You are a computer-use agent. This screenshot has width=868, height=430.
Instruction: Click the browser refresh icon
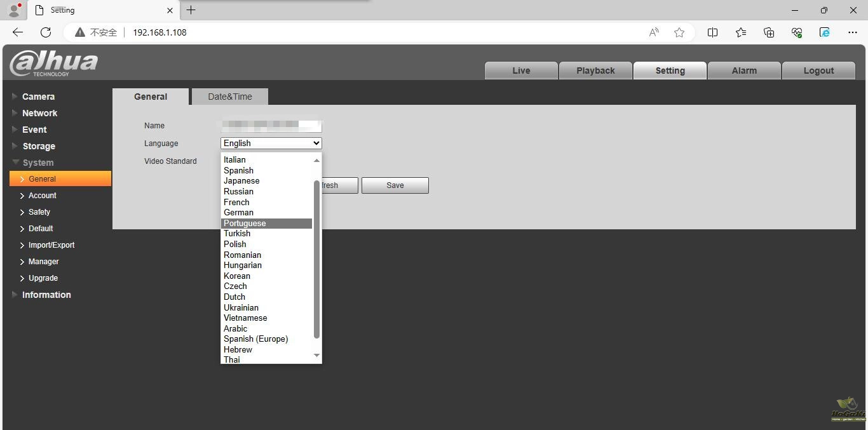pyautogui.click(x=46, y=32)
